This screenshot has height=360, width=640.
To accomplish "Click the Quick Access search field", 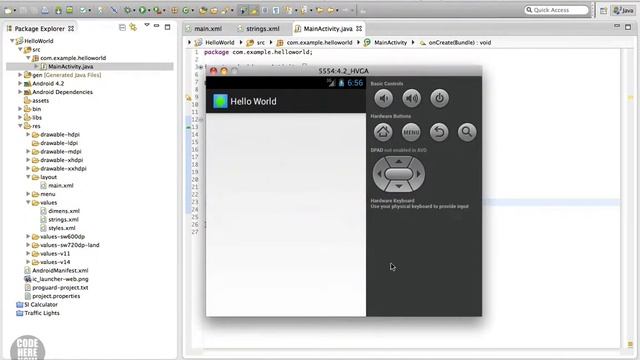I will 557,10.
